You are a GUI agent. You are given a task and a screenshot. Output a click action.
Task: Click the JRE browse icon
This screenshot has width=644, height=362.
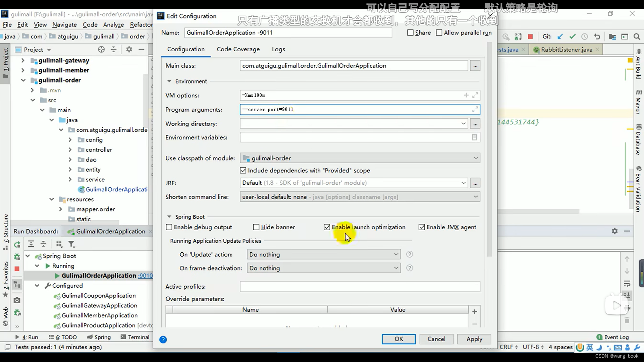[476, 183]
